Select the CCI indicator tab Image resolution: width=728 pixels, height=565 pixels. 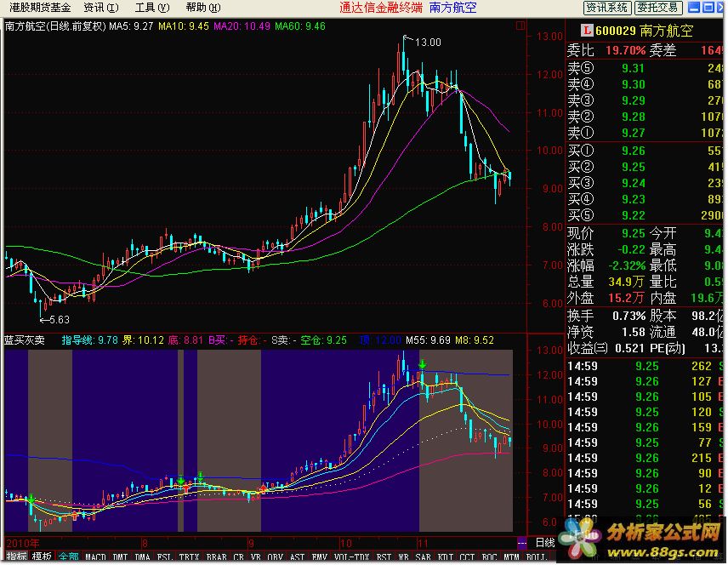(467, 556)
